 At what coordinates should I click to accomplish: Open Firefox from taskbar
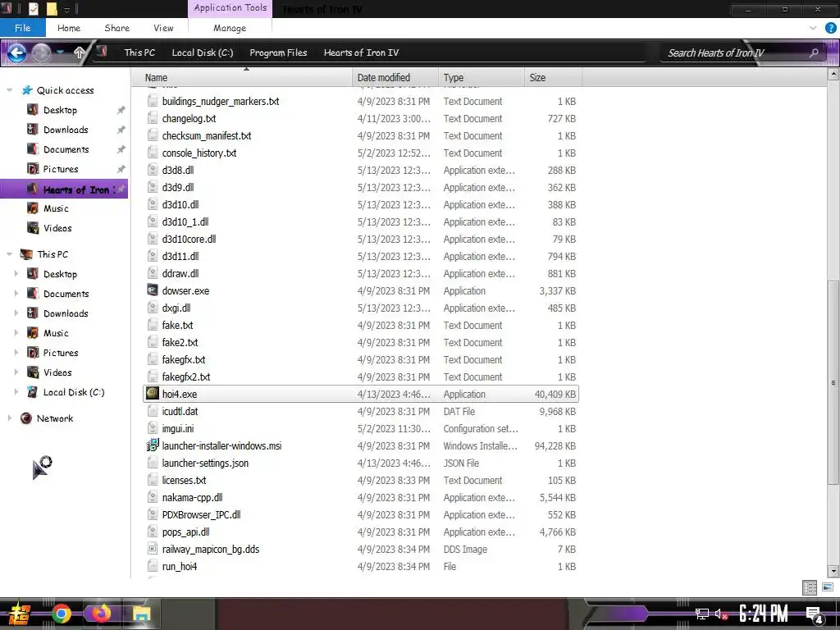[101, 614]
